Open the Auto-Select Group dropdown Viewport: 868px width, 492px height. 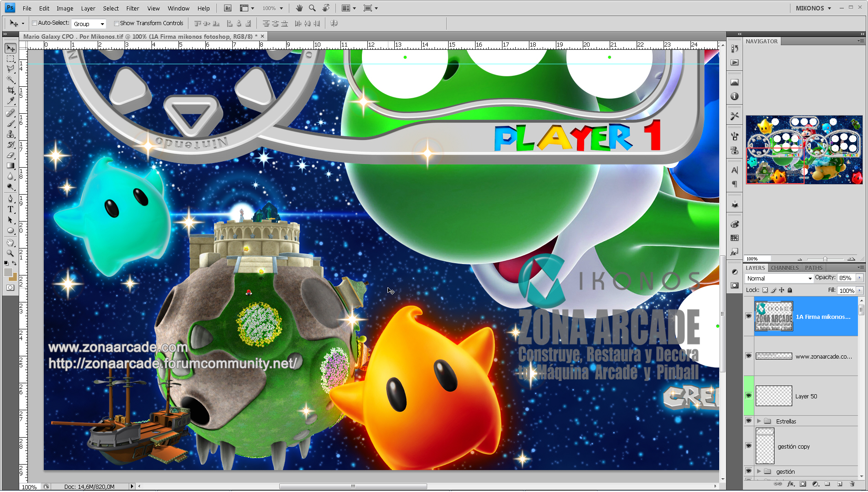pyautogui.click(x=89, y=24)
